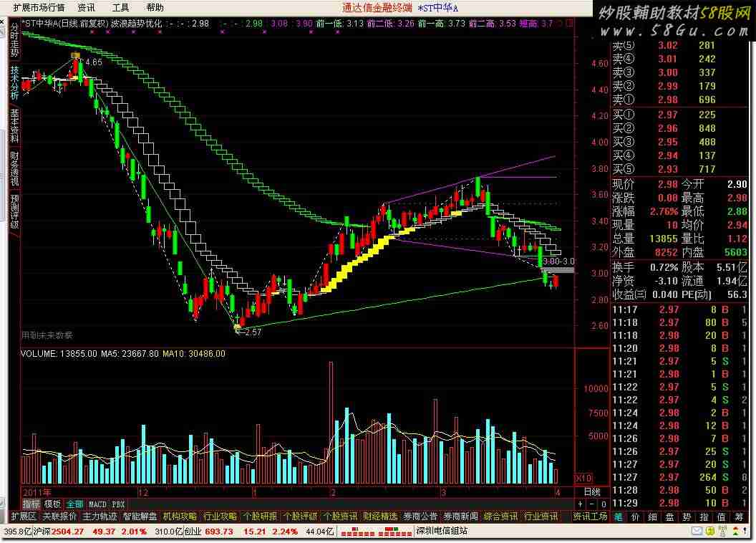Click the 卖⑤ row priced 3.02
756x543 pixels.
tap(680, 45)
